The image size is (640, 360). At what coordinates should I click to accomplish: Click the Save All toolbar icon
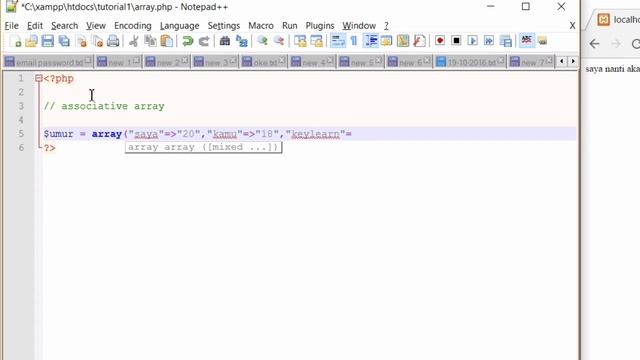pyautogui.click(x=64, y=41)
